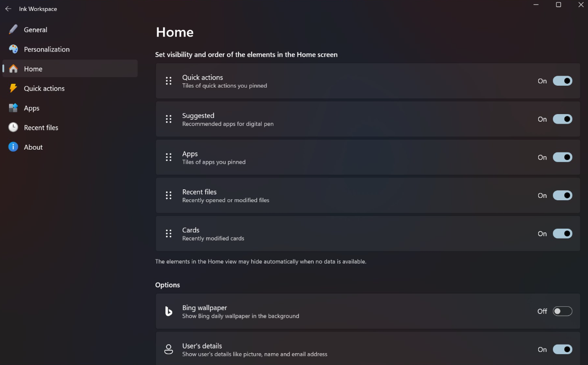Click the back arrow icon
Screen dimensions: 588x365
click(8, 9)
